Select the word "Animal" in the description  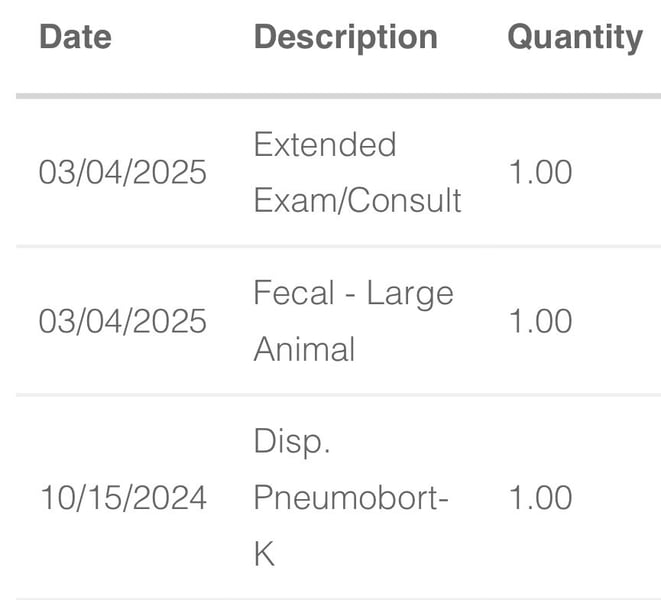(x=304, y=349)
